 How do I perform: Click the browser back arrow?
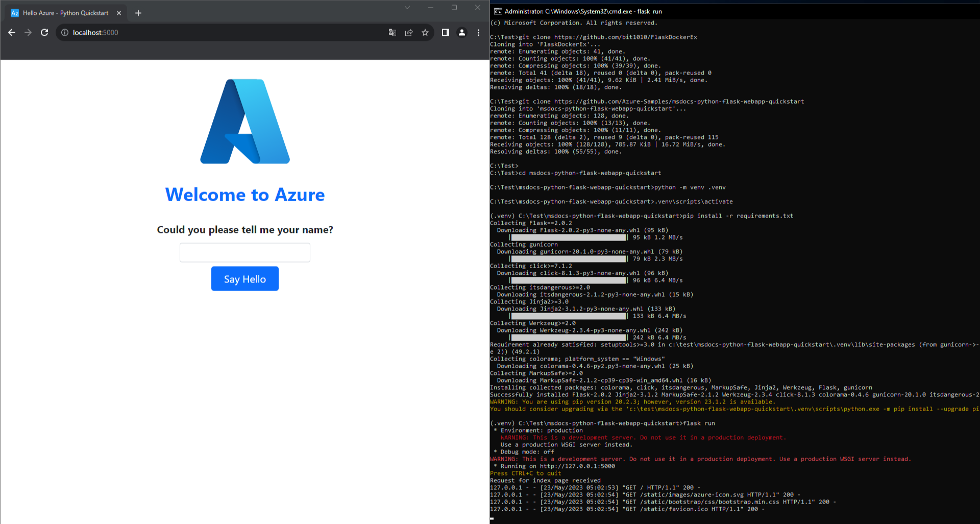[x=12, y=33]
